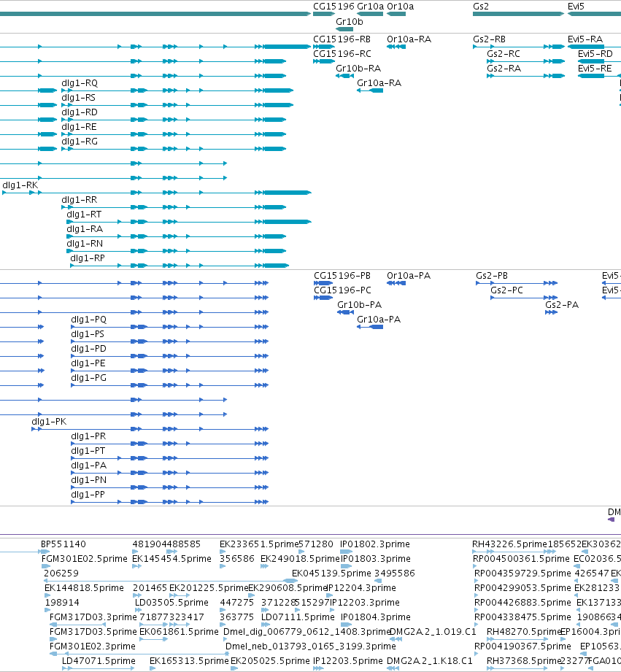This screenshot has height=672, width=621.
Task: Open the Gr10a-RA transcript label
Action: (379, 83)
